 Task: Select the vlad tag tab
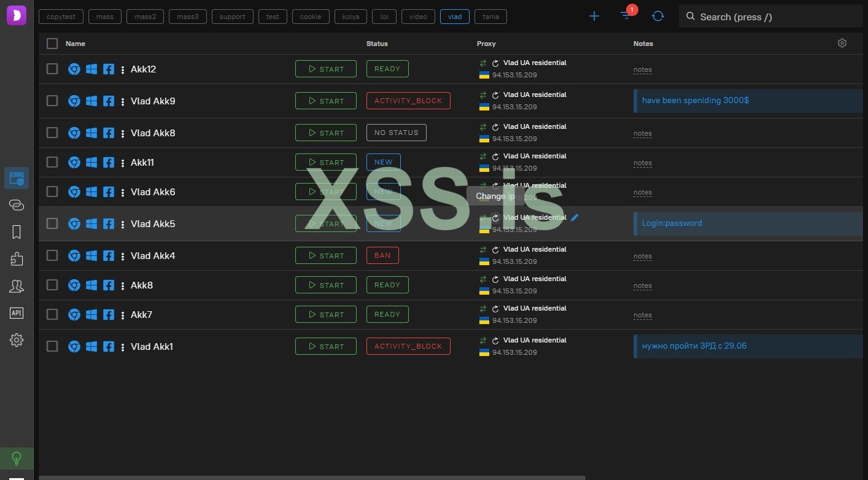point(455,17)
